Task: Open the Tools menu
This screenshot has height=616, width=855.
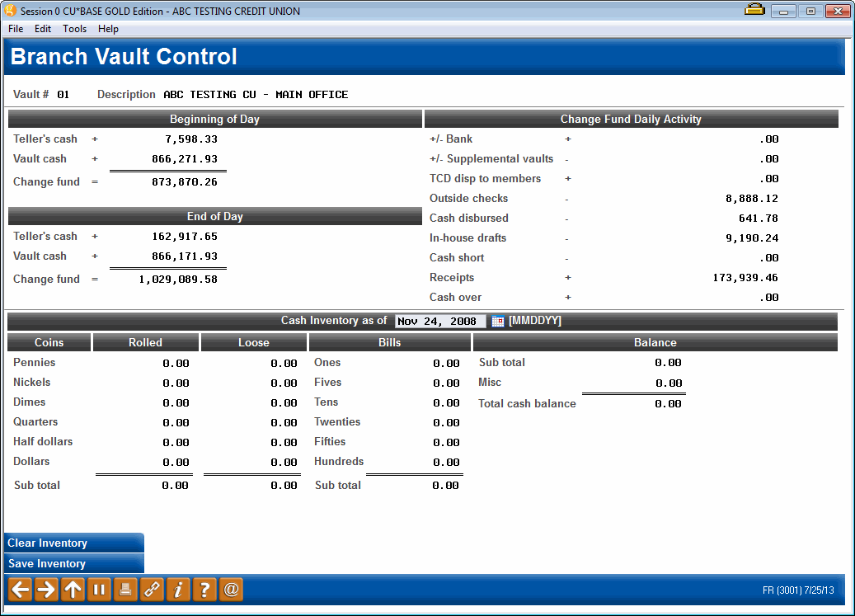Action: pos(74,28)
